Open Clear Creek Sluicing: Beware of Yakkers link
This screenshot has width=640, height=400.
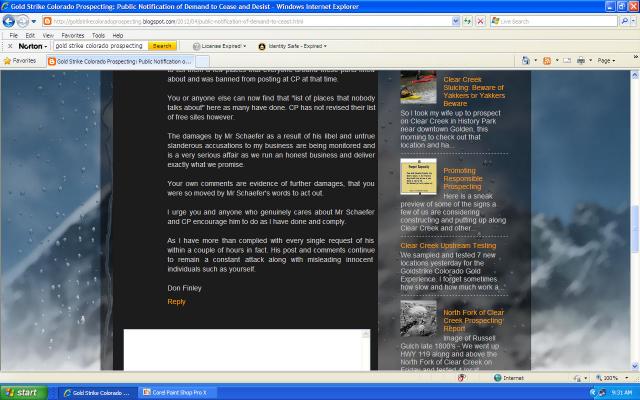(474, 91)
